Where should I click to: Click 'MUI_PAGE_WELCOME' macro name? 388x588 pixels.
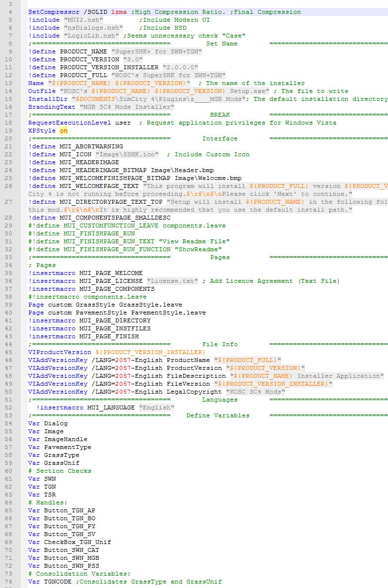click(111, 273)
